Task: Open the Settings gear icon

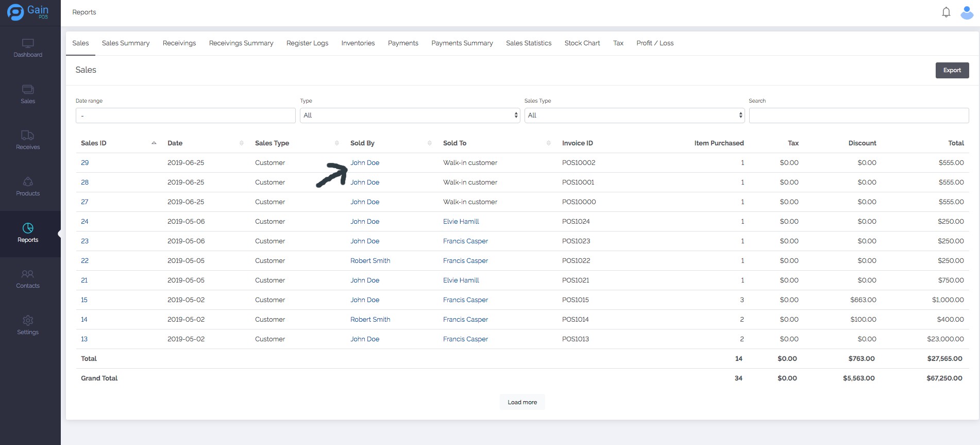Action: point(28,321)
